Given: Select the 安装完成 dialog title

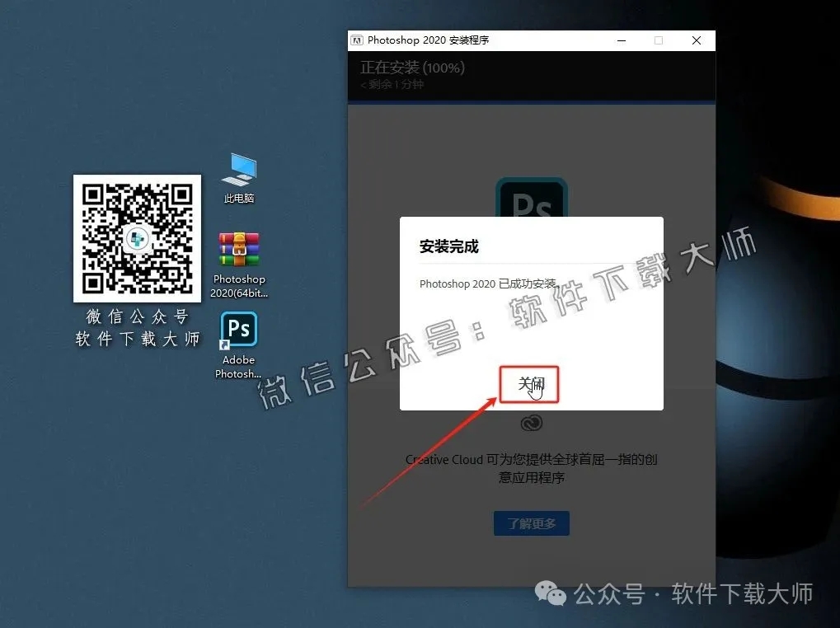Looking at the screenshot, I should pos(448,246).
